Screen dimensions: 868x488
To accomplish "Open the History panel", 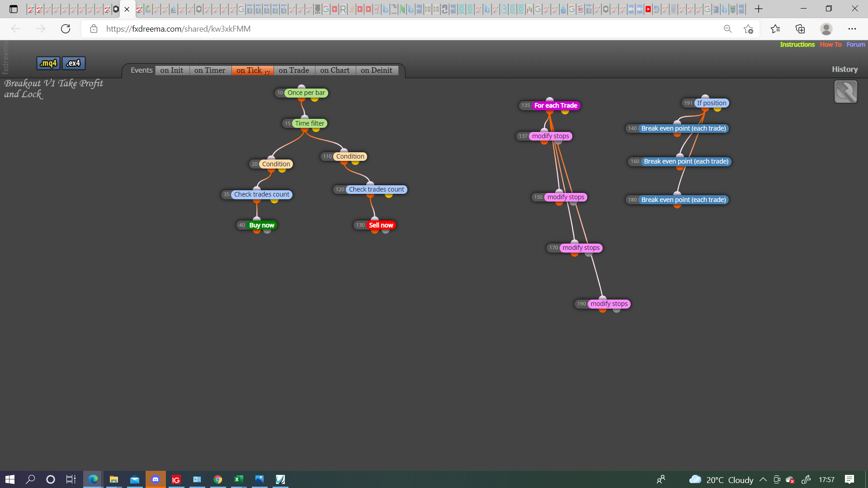I will click(x=844, y=69).
